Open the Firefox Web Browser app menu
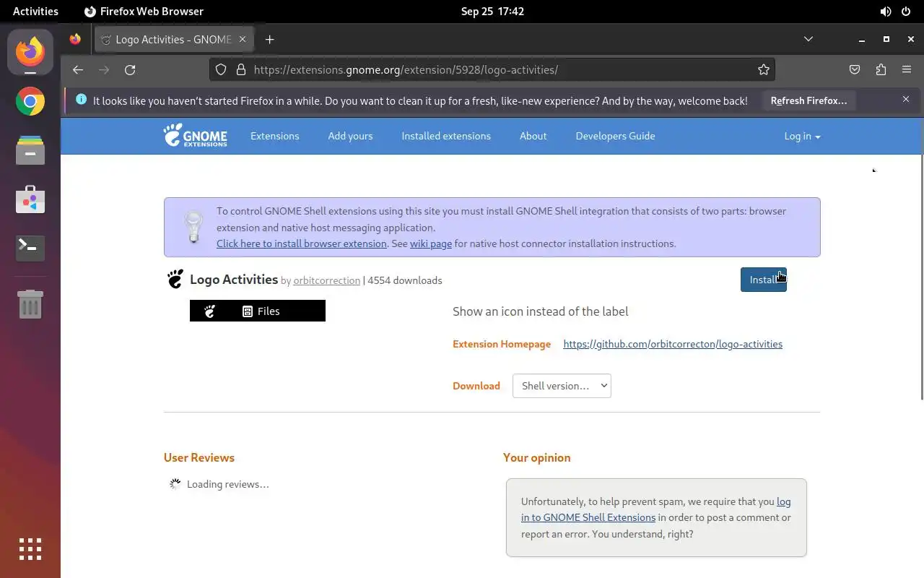924x578 pixels. click(x=144, y=11)
